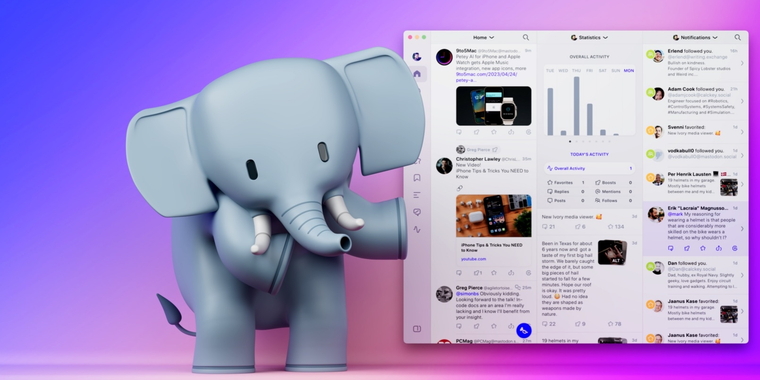Open iPhone Tips YouTube video thumbnail
The image size is (760, 380).
(x=493, y=216)
